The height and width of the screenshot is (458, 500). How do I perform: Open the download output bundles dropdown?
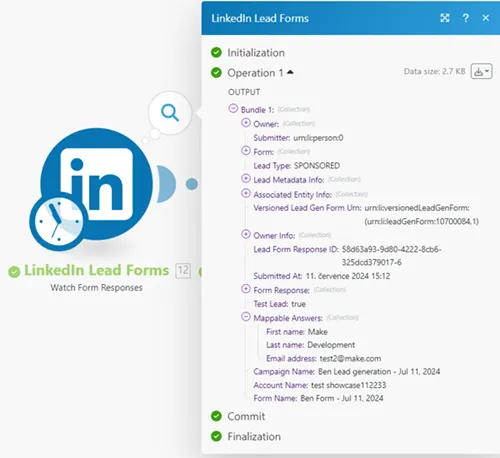click(481, 71)
